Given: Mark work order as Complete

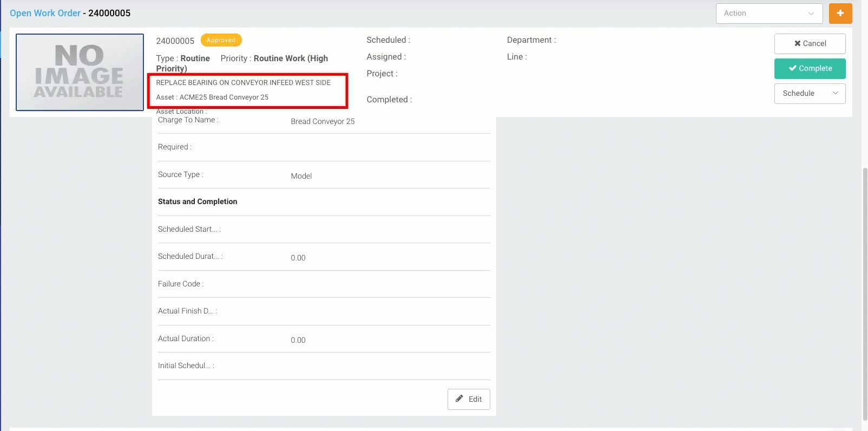Looking at the screenshot, I should (x=810, y=69).
